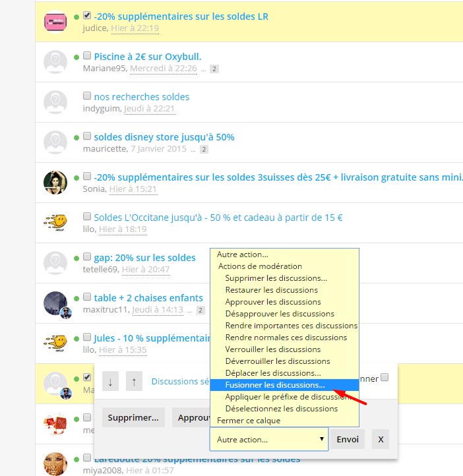The image size is (463, 476).
Task: Open Soldes L'Occitane thread link
Action: coord(218,218)
